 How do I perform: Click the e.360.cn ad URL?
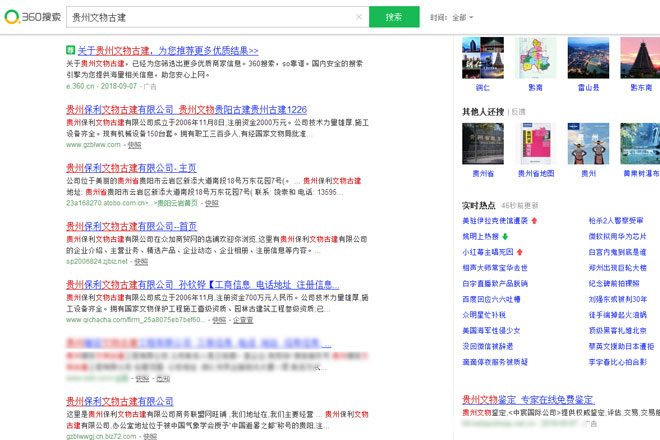[x=80, y=86]
